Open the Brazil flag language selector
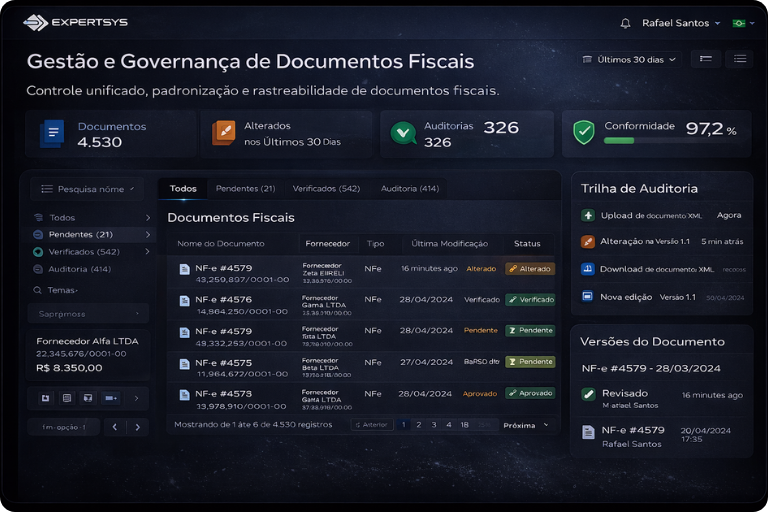Viewport: 768px width, 512px height. point(741,23)
